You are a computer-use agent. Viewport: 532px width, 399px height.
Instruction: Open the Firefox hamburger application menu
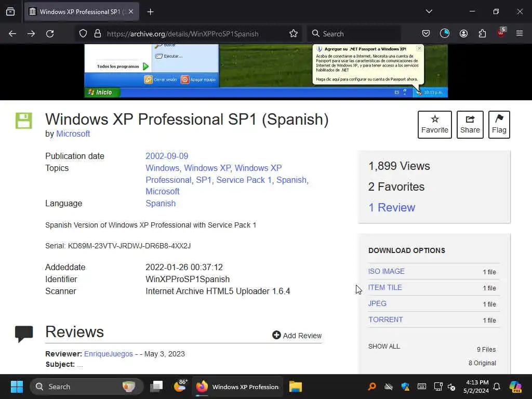tap(520, 34)
